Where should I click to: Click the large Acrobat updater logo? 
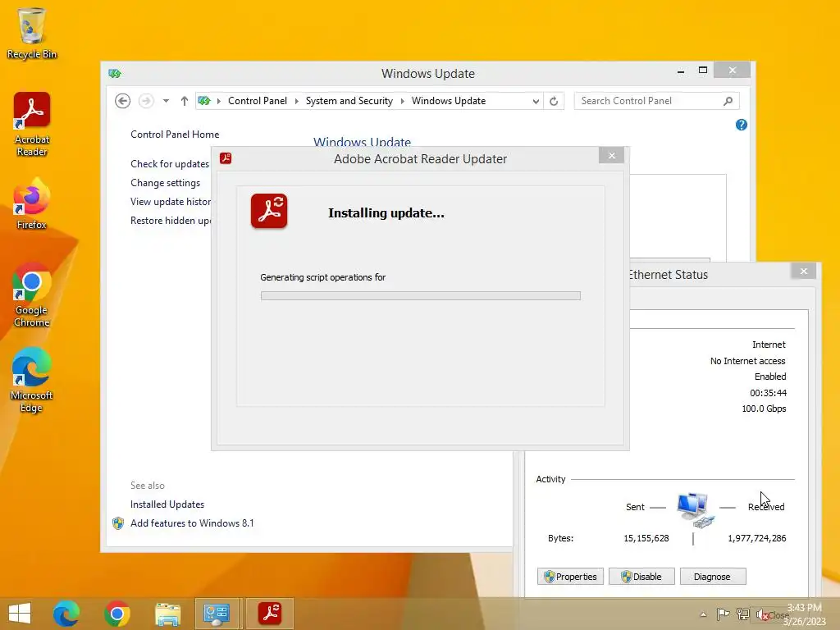point(269,211)
